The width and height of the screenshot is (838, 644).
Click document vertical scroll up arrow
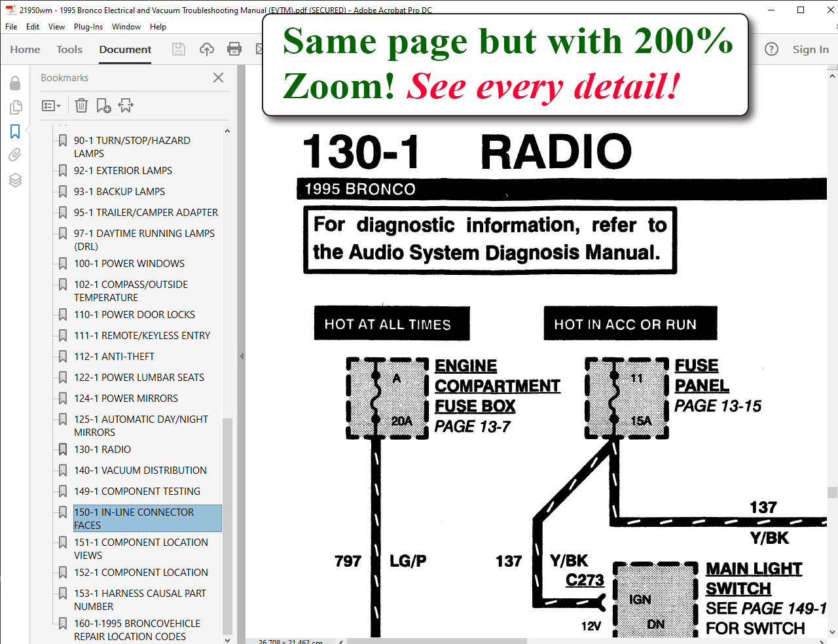coord(832,77)
